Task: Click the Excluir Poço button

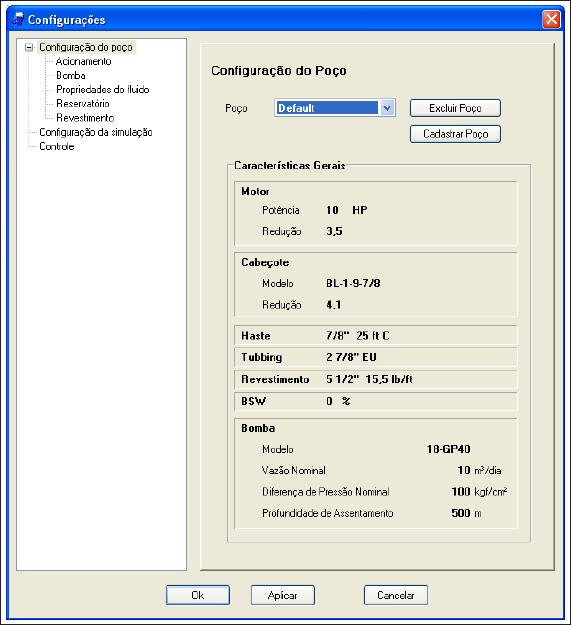Action: coord(455,108)
